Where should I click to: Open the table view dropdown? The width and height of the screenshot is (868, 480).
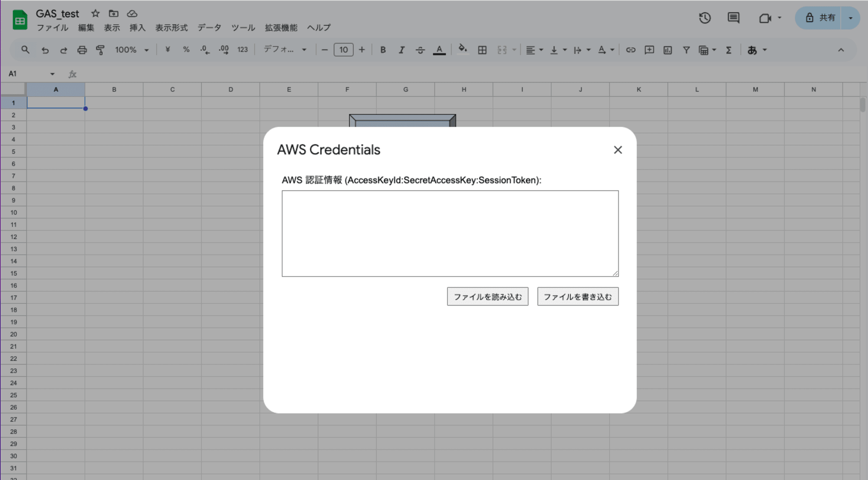[x=707, y=50]
